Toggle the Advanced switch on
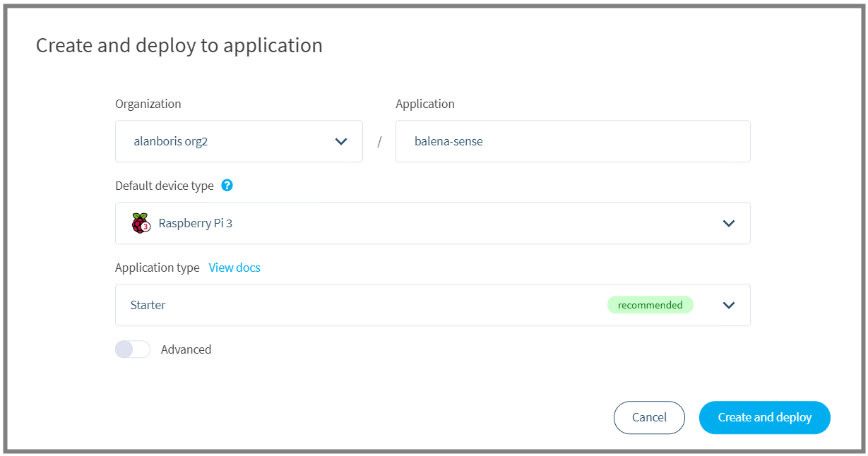 click(x=133, y=349)
